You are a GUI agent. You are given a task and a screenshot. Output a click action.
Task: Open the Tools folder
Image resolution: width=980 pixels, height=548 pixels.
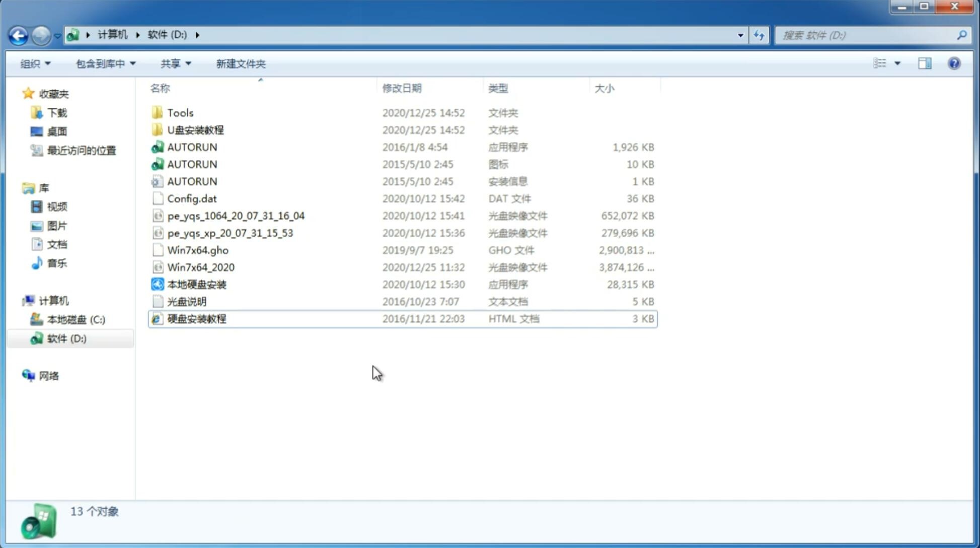coord(180,112)
